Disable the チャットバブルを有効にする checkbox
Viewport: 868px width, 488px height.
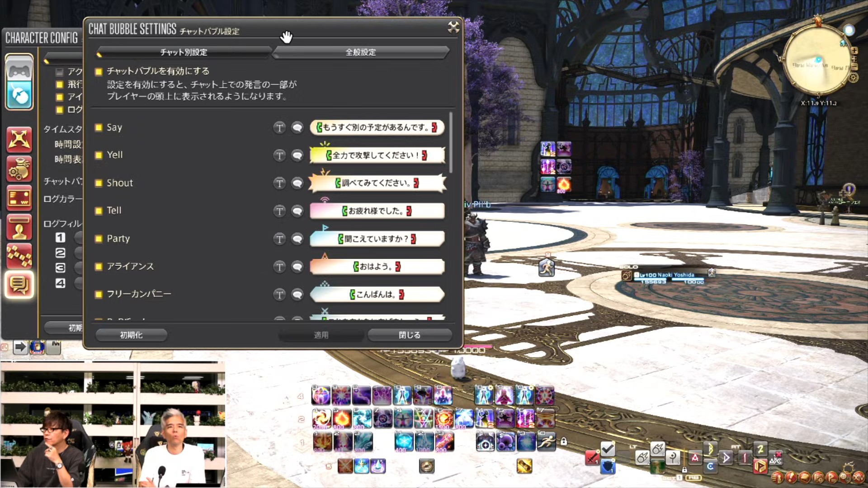click(99, 71)
